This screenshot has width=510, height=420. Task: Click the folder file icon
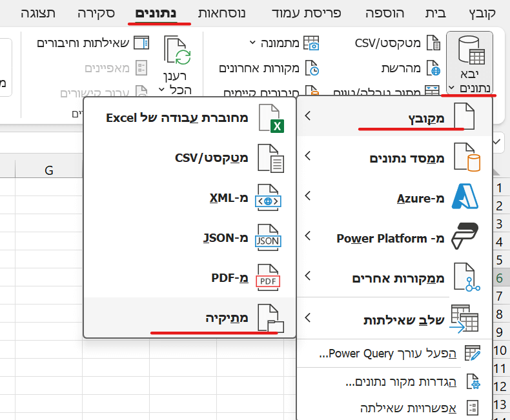[270, 318]
